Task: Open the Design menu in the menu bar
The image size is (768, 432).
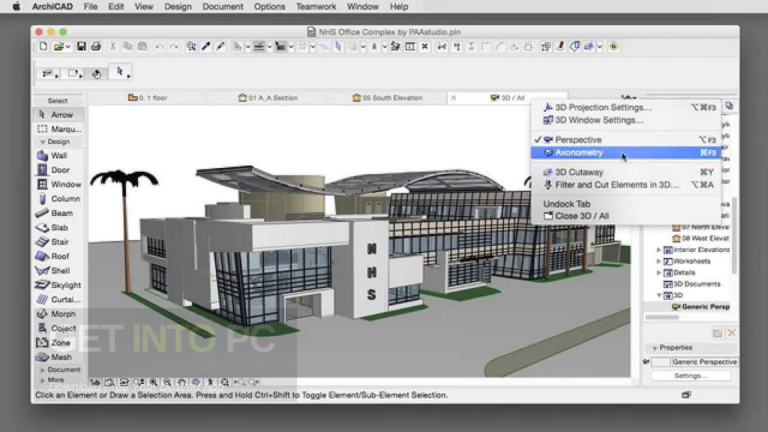Action: point(178,7)
